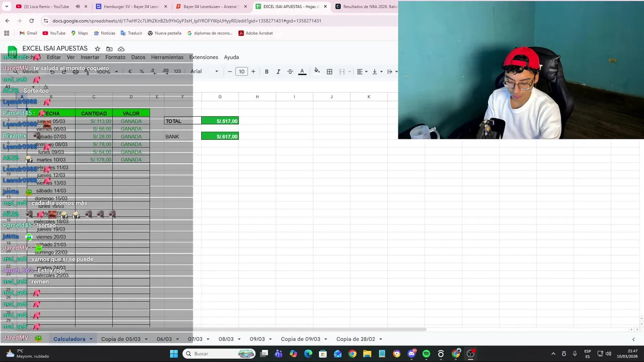Open the Traducir bookmark
The height and width of the screenshot is (362, 644).
pos(131,33)
